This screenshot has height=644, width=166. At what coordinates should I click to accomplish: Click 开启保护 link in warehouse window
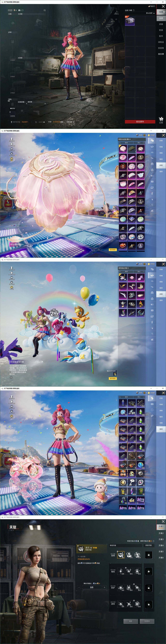[x=25, y=122]
